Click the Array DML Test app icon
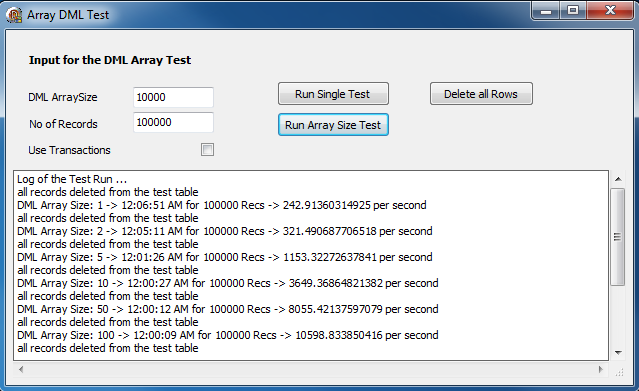The width and height of the screenshot is (639, 391). click(x=14, y=15)
